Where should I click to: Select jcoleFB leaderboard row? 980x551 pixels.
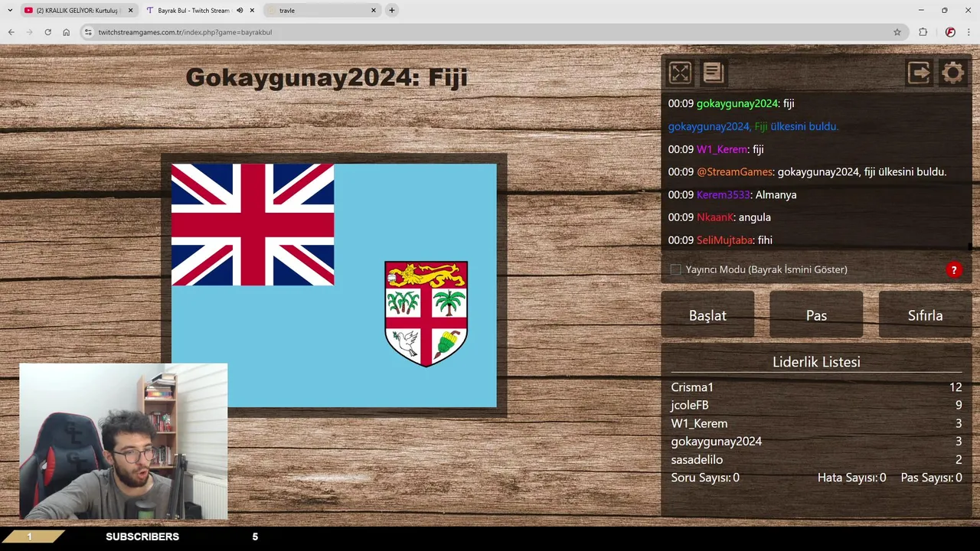pyautogui.click(x=816, y=405)
